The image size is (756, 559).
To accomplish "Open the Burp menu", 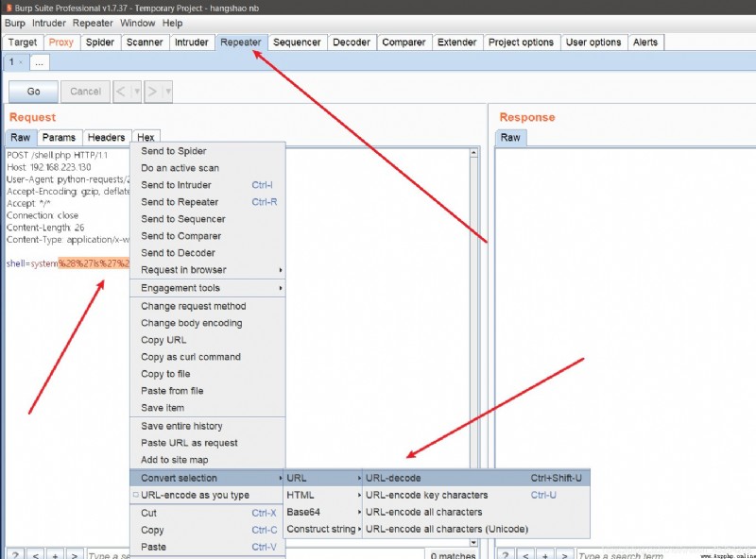I will click(15, 23).
